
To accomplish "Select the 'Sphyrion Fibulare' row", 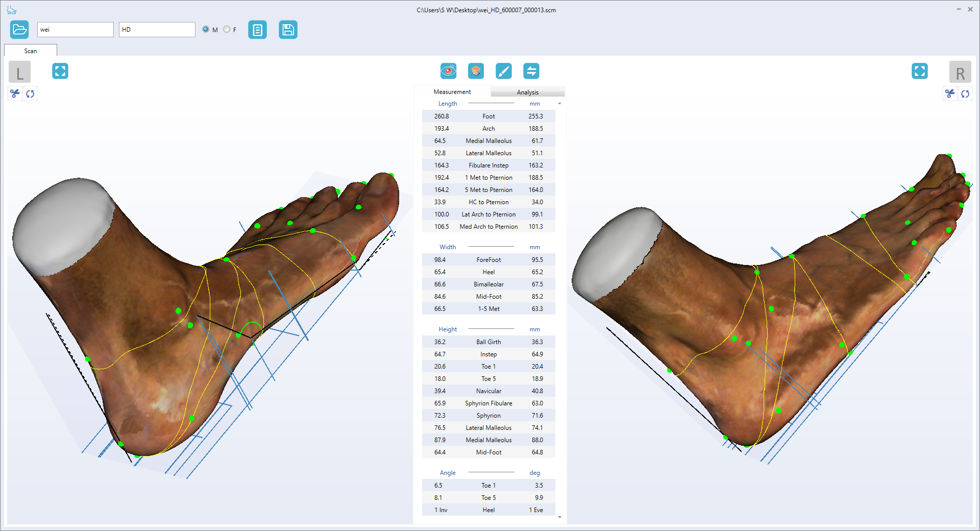I will coord(488,403).
